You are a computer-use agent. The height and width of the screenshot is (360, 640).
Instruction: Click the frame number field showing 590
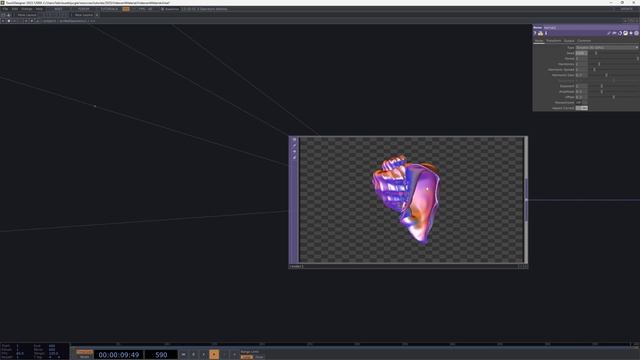(161, 355)
